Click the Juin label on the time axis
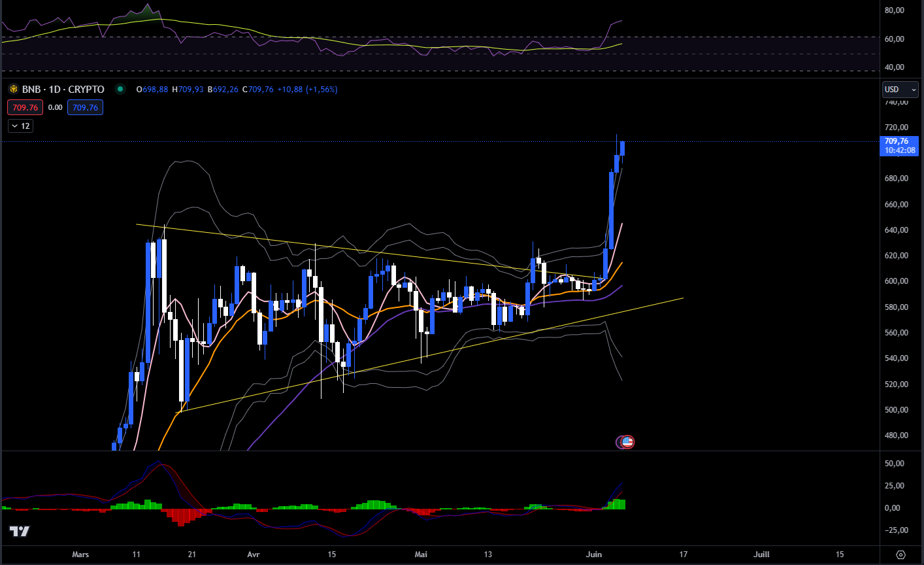924x565 pixels. pyautogui.click(x=593, y=554)
